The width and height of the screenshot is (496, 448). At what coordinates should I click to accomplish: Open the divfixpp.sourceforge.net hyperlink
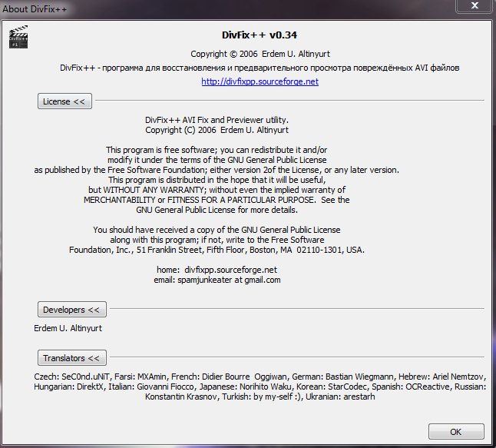pos(260,81)
